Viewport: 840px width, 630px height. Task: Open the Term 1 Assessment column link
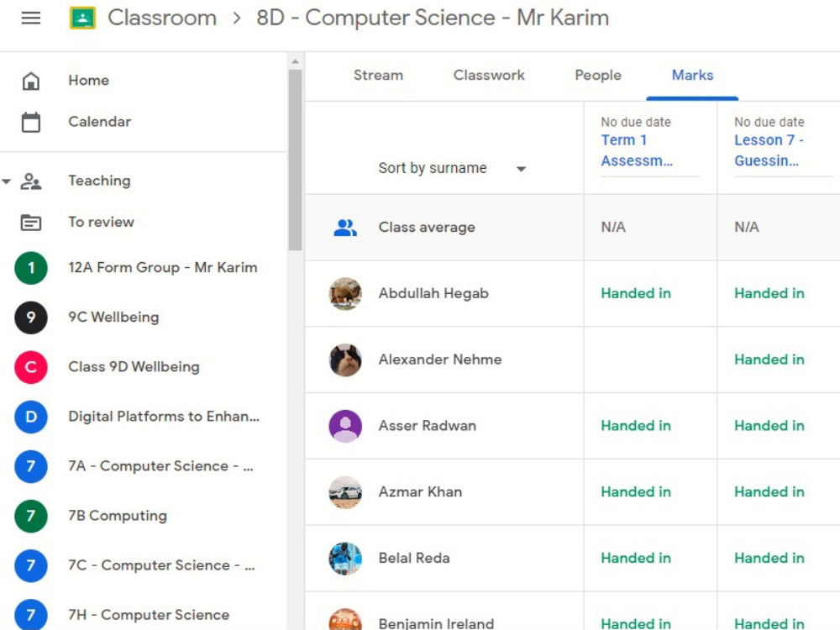point(637,150)
